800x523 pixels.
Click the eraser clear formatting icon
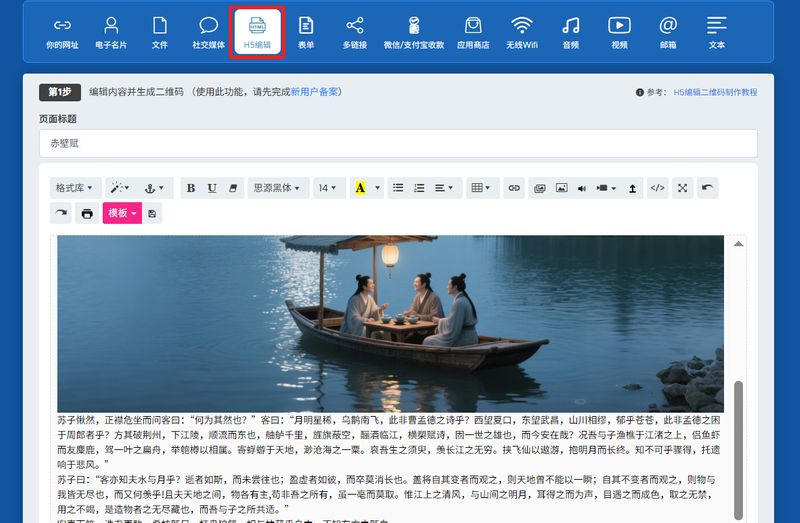(x=233, y=188)
